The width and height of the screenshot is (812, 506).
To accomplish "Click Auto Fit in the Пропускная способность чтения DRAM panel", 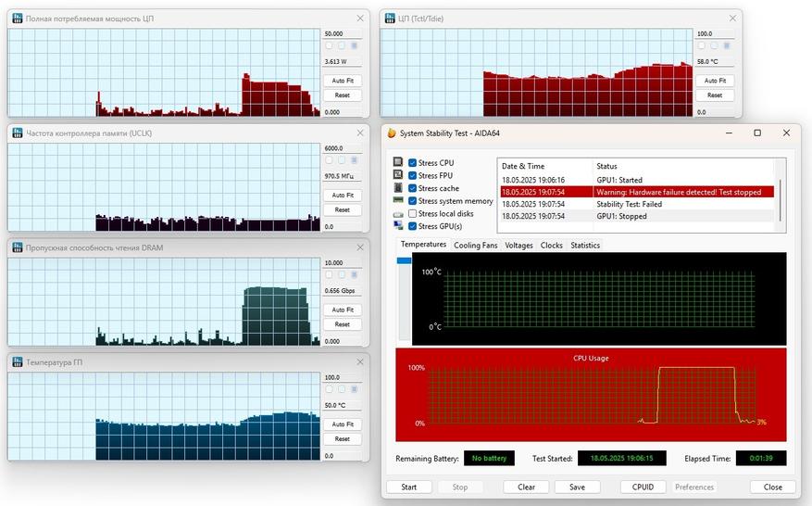I will pyautogui.click(x=343, y=310).
